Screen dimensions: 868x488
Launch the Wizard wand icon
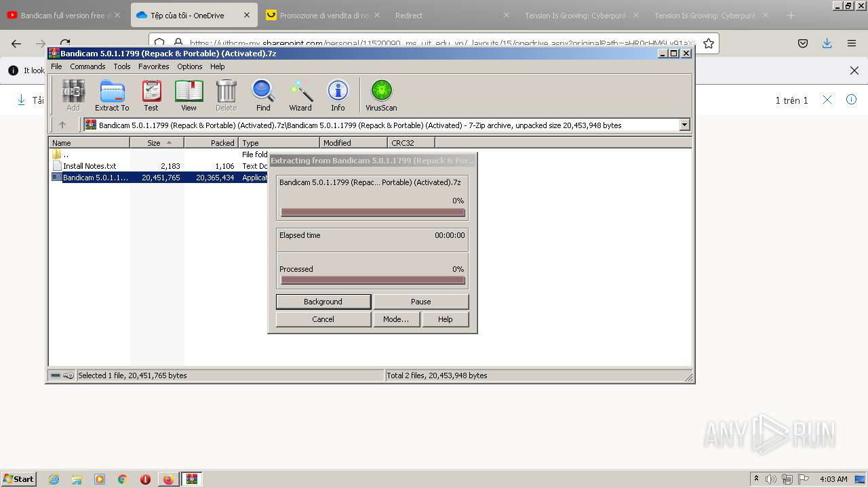click(x=300, y=95)
